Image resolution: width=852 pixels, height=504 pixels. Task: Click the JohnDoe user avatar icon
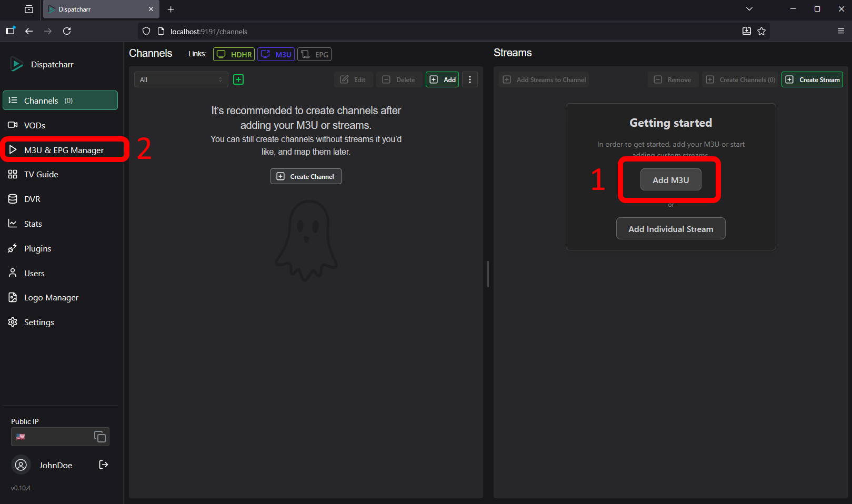(x=21, y=465)
